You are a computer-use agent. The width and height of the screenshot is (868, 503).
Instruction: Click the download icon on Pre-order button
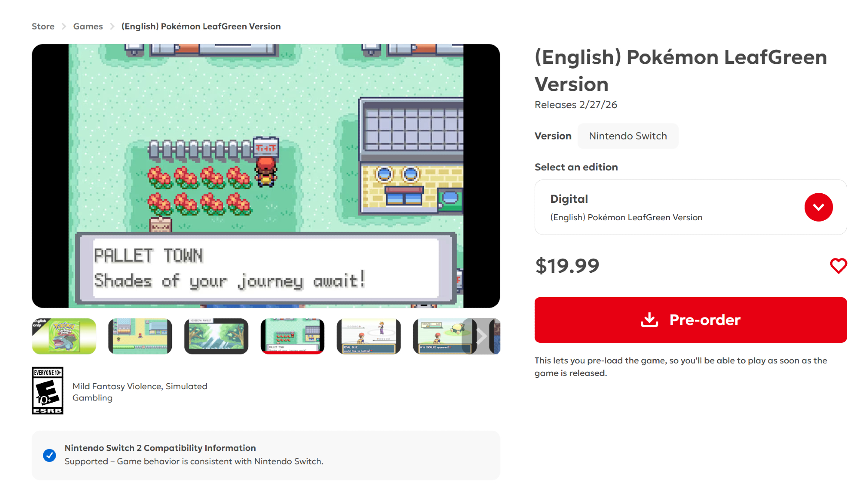[x=649, y=320]
